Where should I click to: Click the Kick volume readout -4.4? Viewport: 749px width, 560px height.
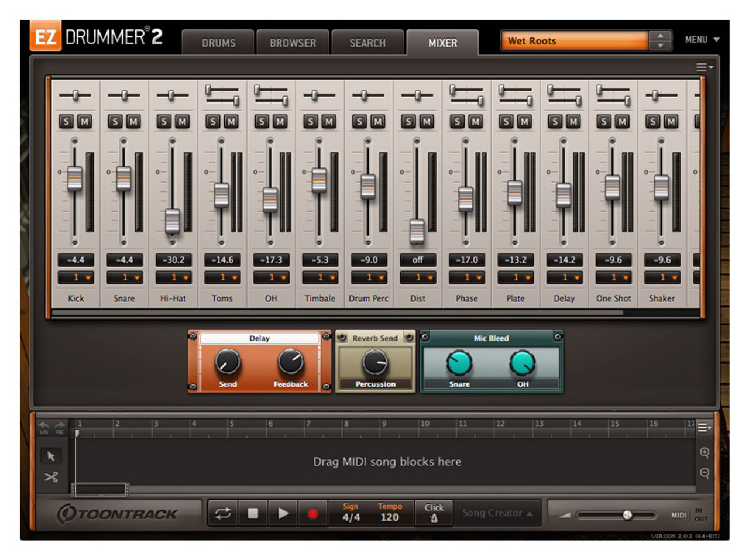pyautogui.click(x=75, y=260)
